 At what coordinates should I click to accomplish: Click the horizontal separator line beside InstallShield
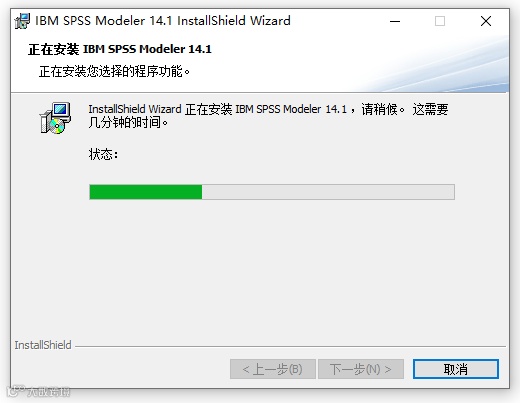[x=290, y=347]
